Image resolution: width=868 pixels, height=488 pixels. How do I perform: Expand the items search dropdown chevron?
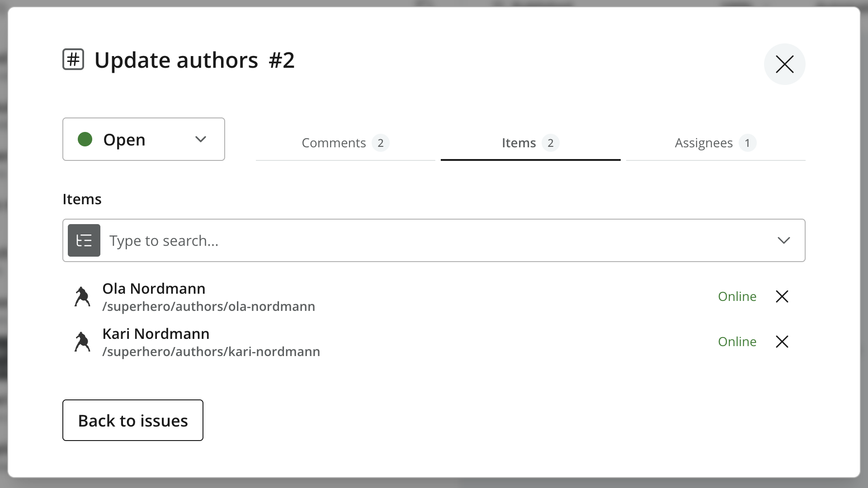(783, 240)
